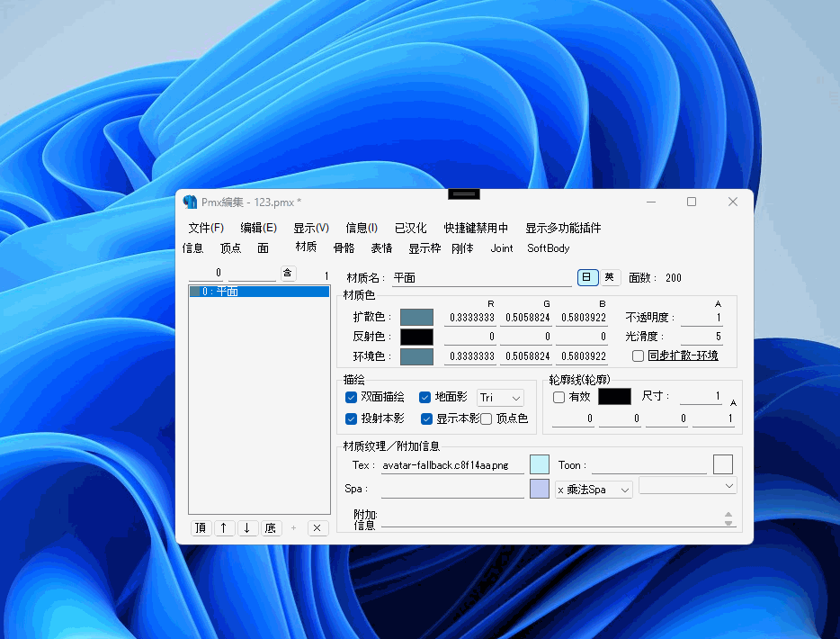
Task: Open the Tex texture preview square
Action: (x=540, y=464)
